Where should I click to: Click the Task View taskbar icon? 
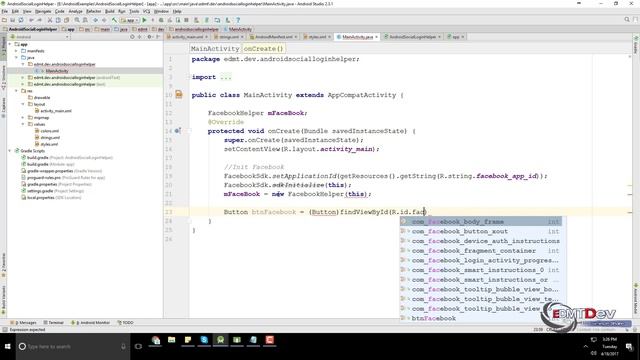pos(138,347)
